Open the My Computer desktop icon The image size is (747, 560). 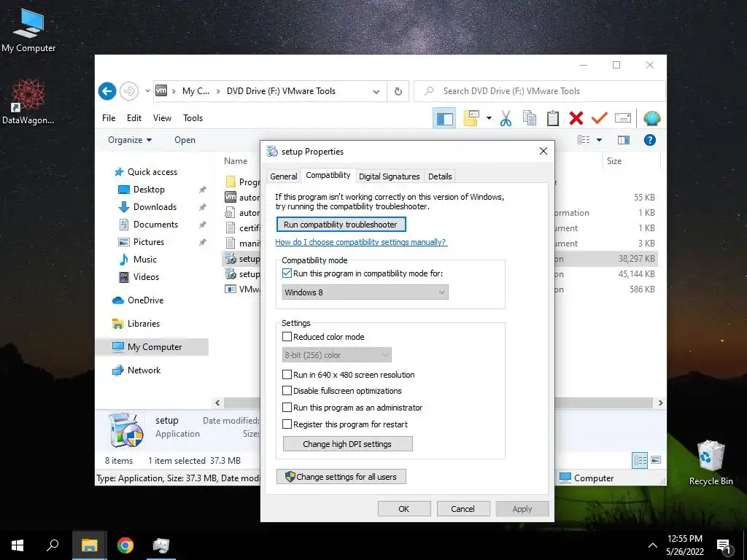tap(28, 31)
